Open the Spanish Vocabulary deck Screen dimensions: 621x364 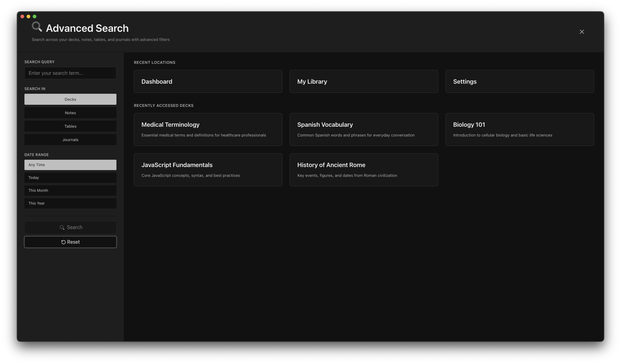pos(364,129)
